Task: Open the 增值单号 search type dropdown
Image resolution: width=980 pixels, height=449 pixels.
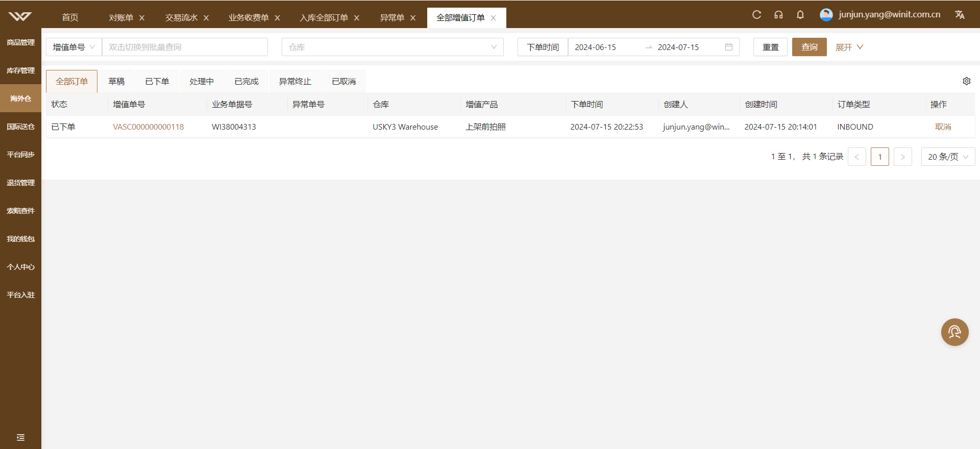Action: 74,47
